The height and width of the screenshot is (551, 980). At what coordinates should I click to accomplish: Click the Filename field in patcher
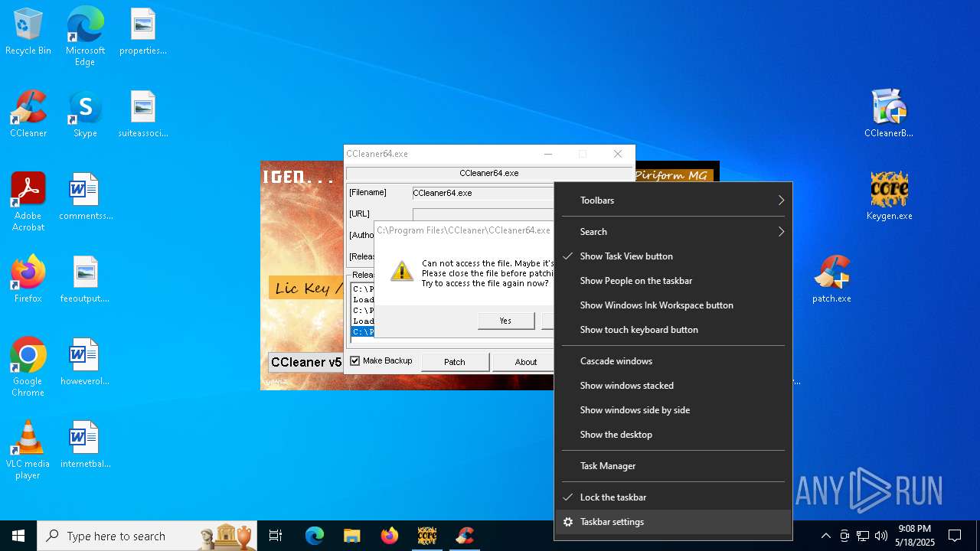click(x=483, y=193)
